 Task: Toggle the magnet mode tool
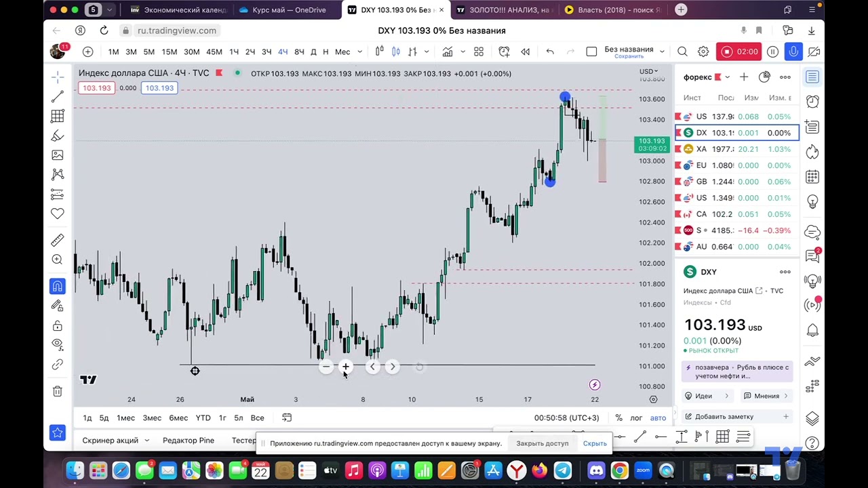(58, 286)
